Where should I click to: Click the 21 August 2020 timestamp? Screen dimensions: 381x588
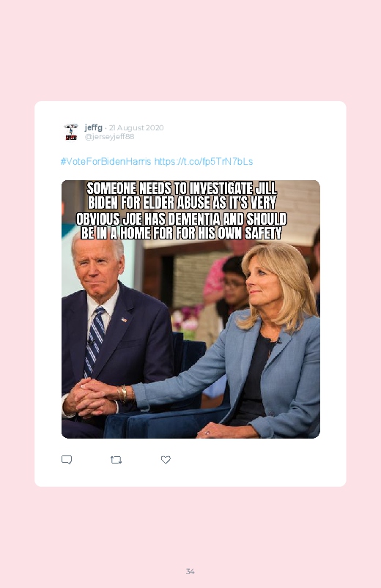pos(136,127)
